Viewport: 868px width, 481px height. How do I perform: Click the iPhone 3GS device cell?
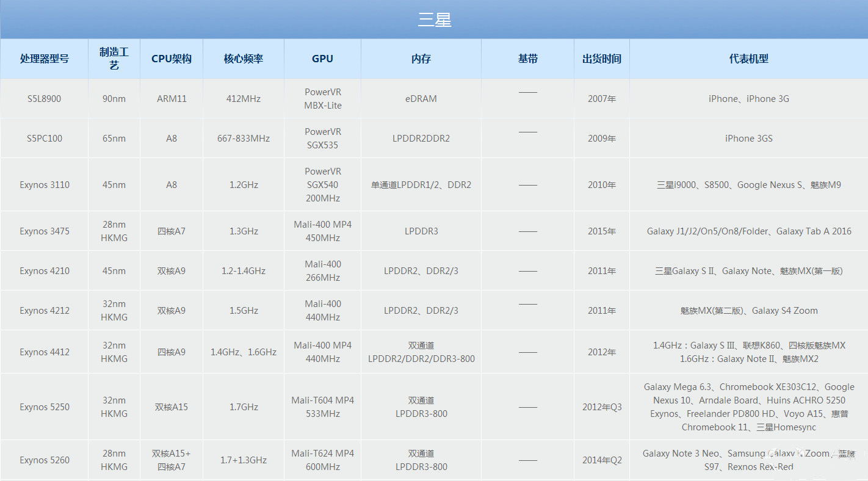click(x=748, y=139)
